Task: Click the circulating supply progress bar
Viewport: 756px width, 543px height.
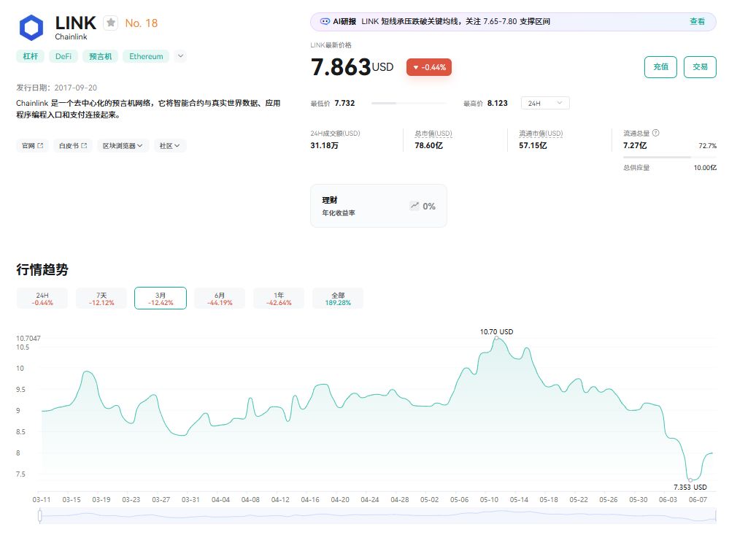Action: coord(670,157)
